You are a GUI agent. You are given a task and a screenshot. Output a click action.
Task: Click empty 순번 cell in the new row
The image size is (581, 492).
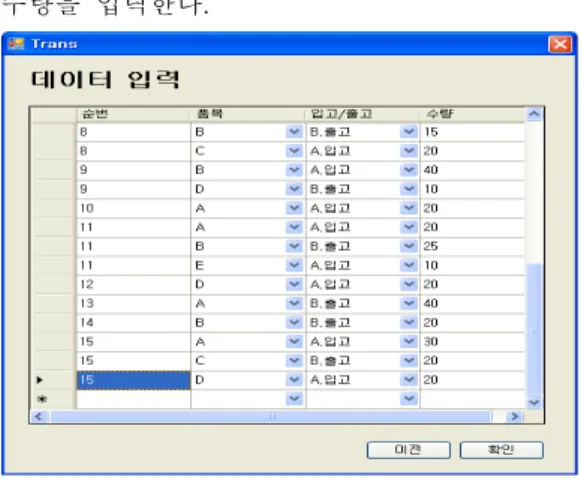click(x=133, y=399)
